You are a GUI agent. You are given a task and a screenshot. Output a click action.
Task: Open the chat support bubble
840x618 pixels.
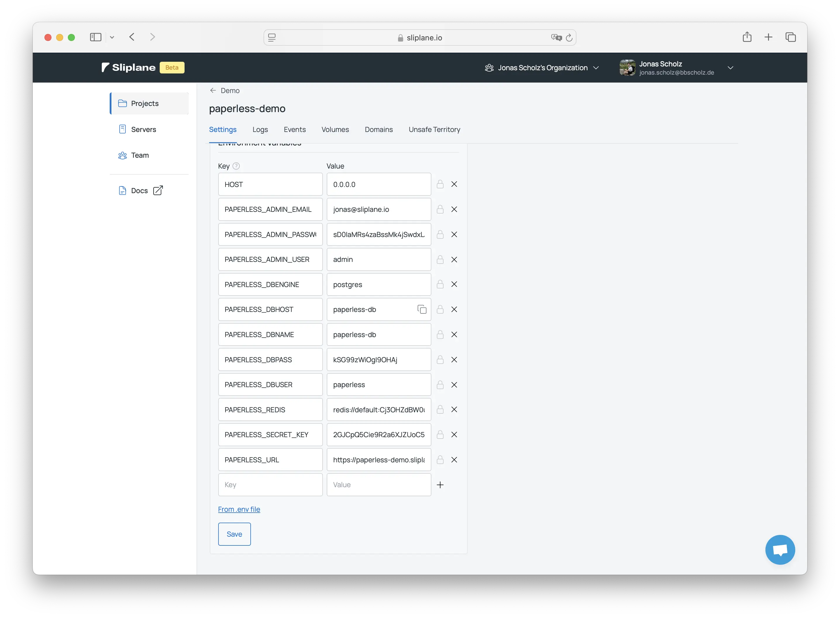pos(780,550)
